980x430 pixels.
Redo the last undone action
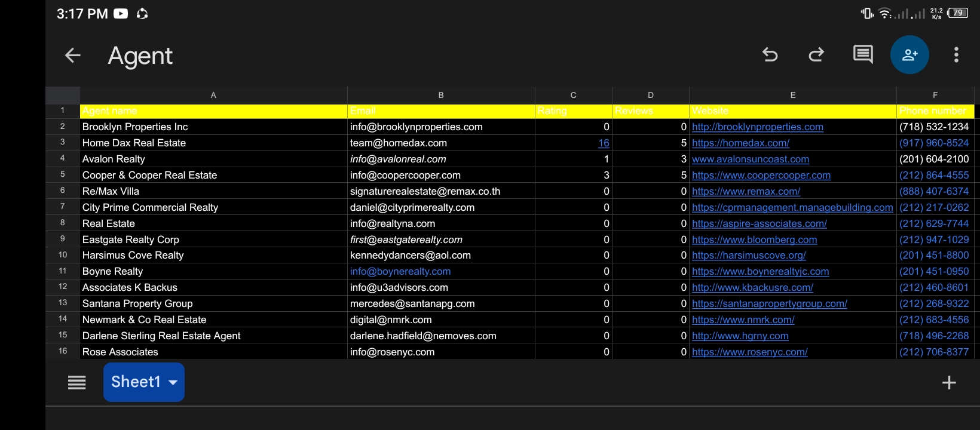click(x=816, y=55)
